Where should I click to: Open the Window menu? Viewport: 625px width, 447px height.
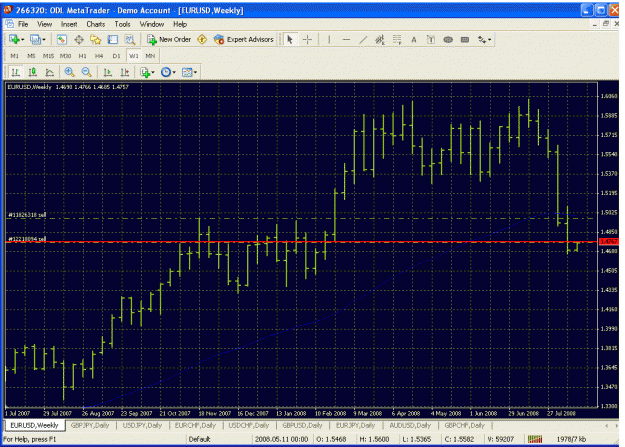point(152,24)
